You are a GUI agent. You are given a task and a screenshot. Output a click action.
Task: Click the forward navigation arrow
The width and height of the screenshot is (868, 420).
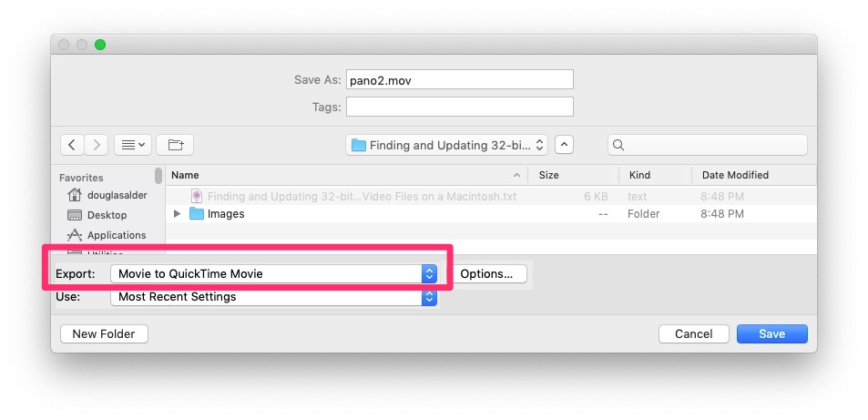tap(97, 145)
